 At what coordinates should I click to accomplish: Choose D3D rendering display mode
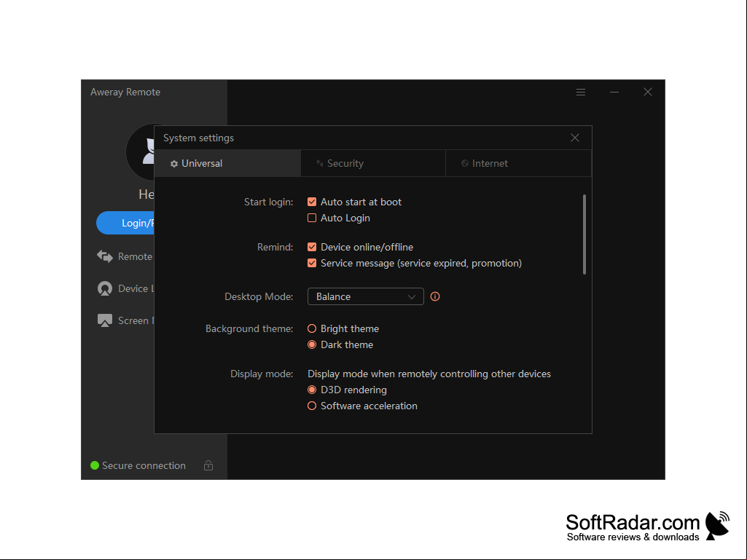(x=312, y=390)
